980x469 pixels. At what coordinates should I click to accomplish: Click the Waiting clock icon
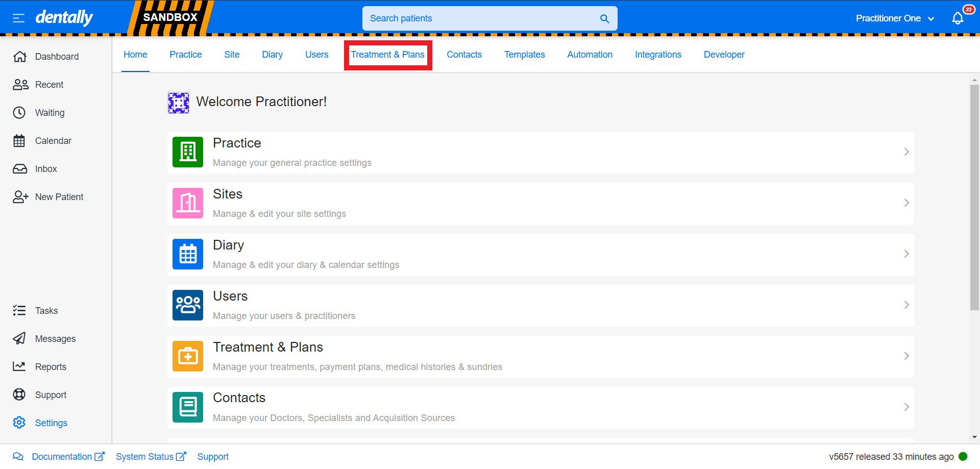(x=19, y=113)
